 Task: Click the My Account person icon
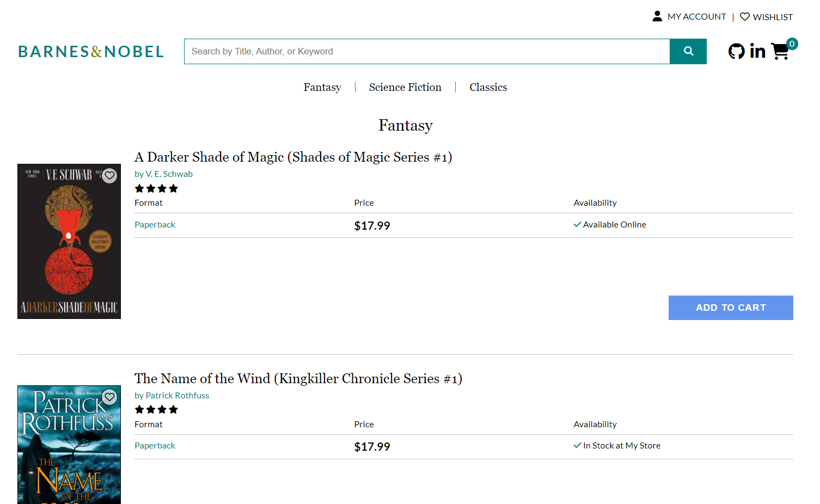pyautogui.click(x=657, y=16)
